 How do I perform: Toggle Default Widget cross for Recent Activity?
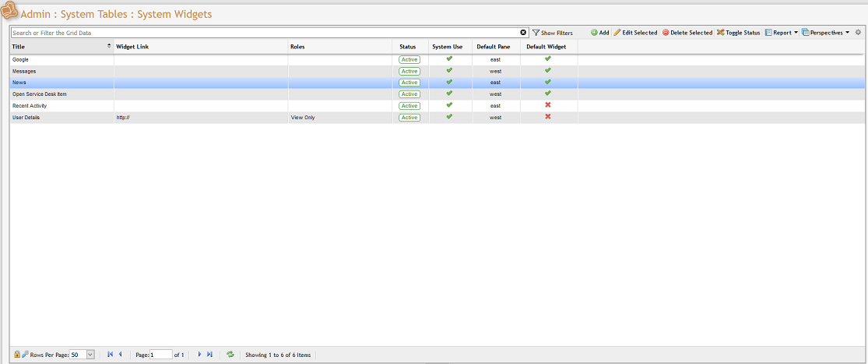pyautogui.click(x=548, y=105)
